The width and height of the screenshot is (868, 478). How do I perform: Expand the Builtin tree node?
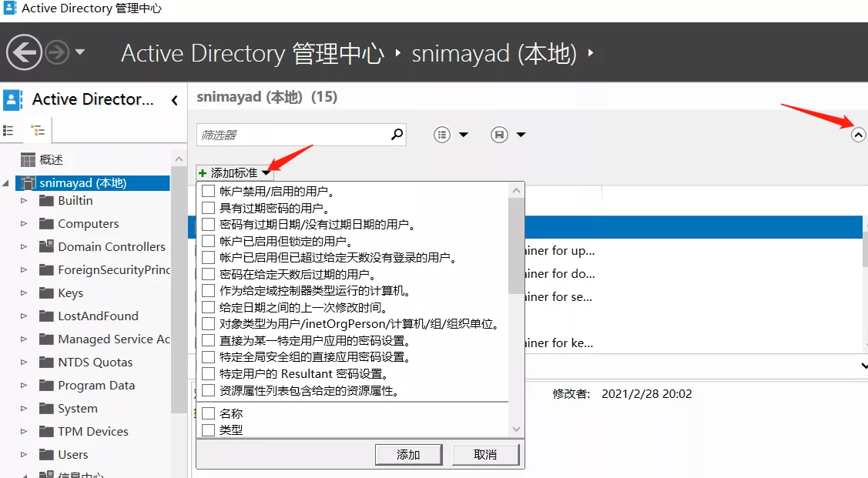point(24,201)
